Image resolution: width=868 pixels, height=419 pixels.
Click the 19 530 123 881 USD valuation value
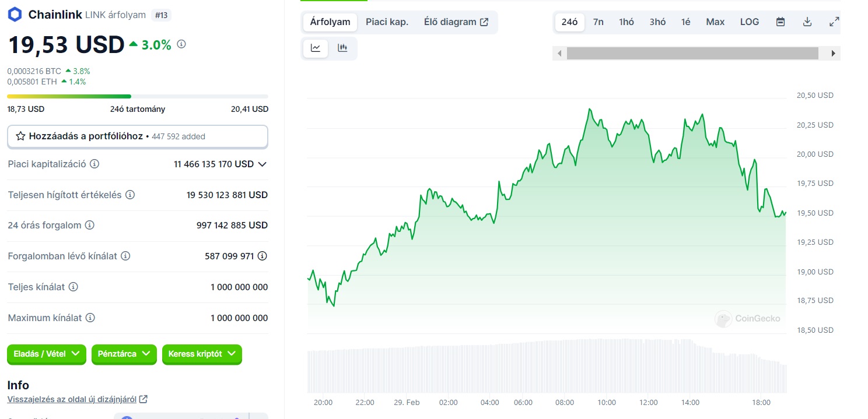click(x=228, y=195)
